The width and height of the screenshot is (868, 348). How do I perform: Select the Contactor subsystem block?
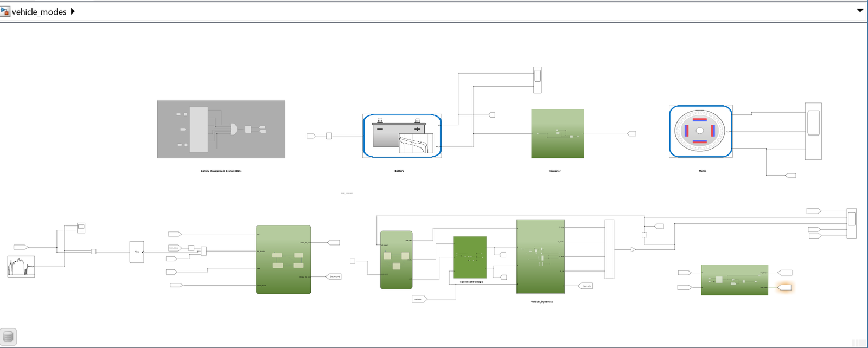point(557,133)
